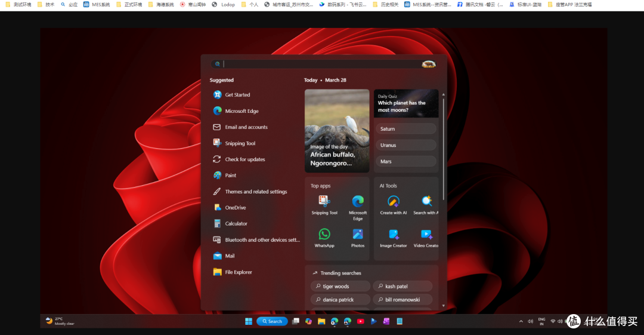Open the 必应 bookmark
644x335 pixels.
(69, 5)
